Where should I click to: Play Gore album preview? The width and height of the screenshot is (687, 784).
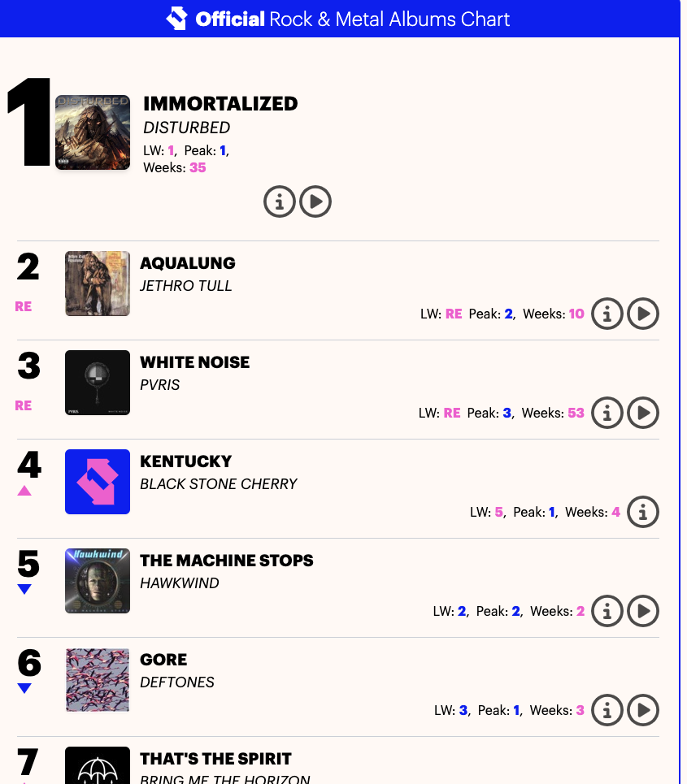[643, 710]
